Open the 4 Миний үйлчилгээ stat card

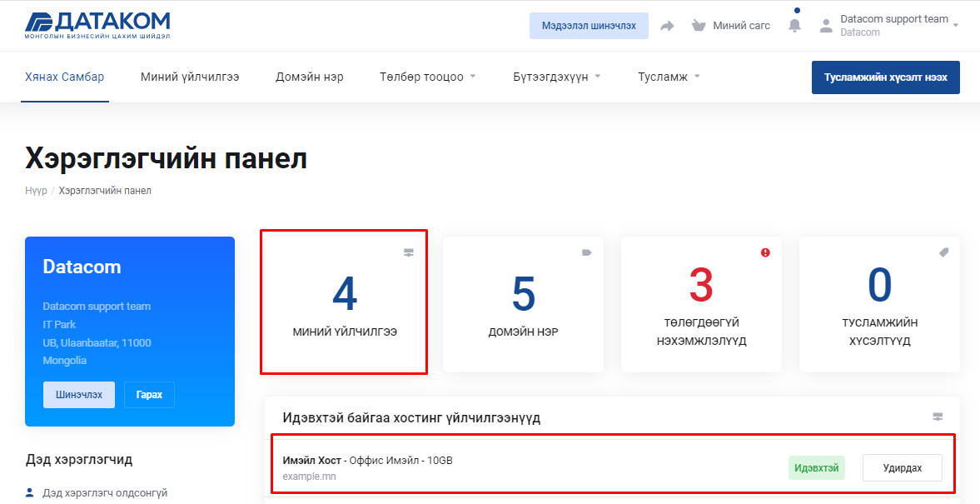point(345,305)
